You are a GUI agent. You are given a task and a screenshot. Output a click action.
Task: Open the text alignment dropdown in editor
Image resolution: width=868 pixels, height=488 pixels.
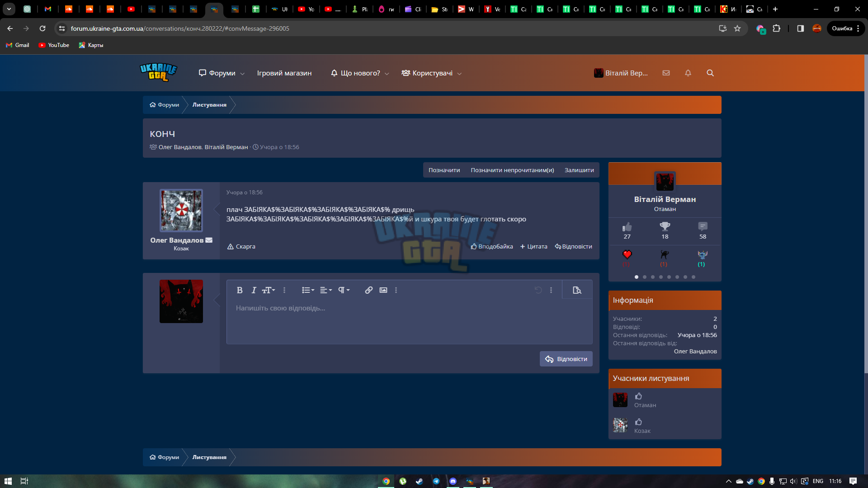point(326,290)
